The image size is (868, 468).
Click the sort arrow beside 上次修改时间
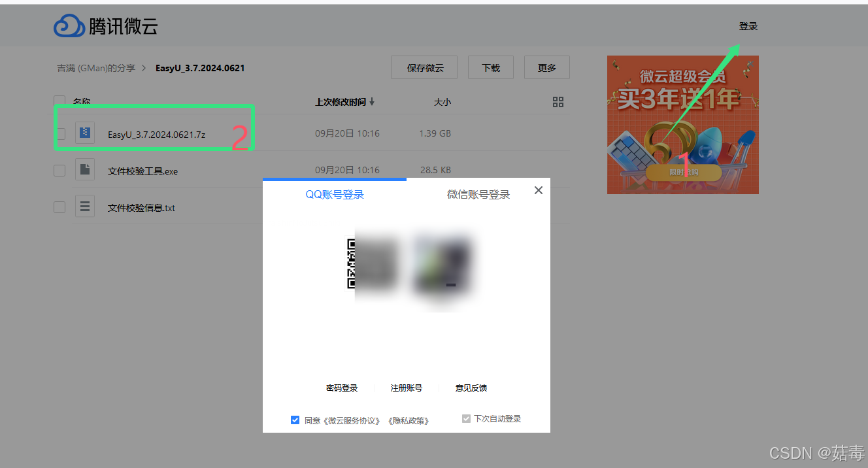pos(372,102)
